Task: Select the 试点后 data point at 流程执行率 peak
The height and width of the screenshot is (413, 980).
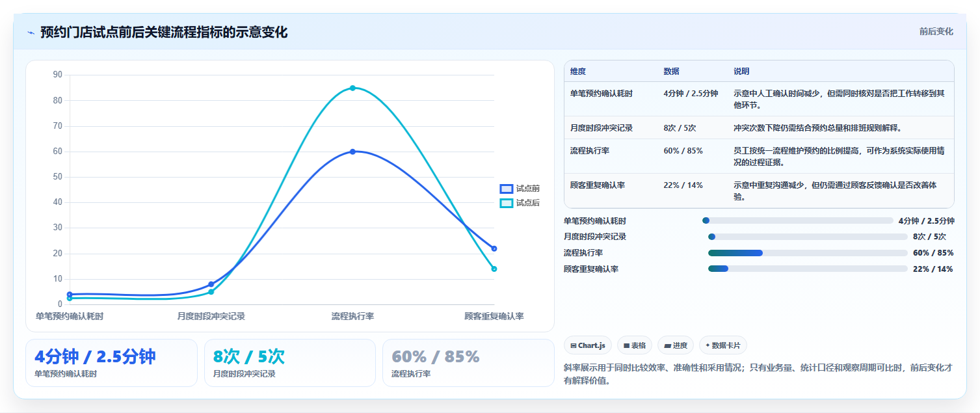Action: point(352,88)
